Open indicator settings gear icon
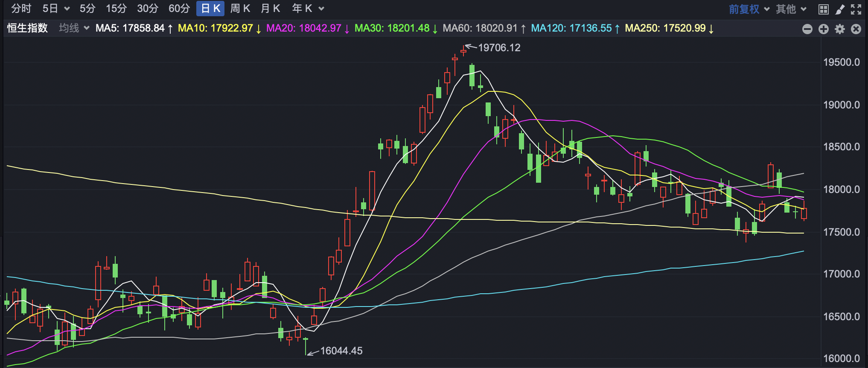This screenshot has width=868, height=368. (840, 29)
